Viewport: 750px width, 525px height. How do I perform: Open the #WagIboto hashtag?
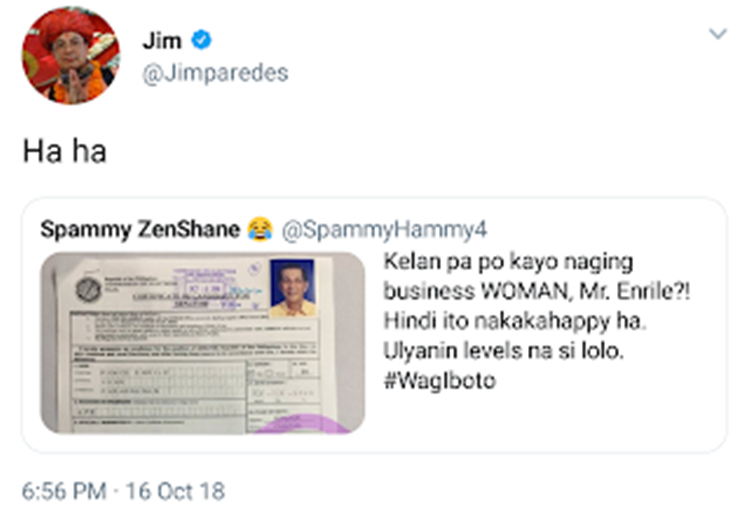coord(440,381)
